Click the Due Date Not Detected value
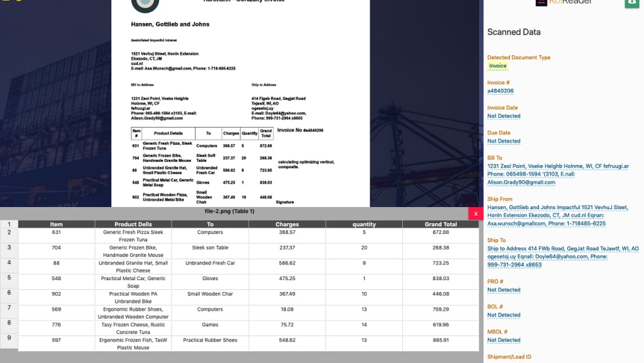 503,141
